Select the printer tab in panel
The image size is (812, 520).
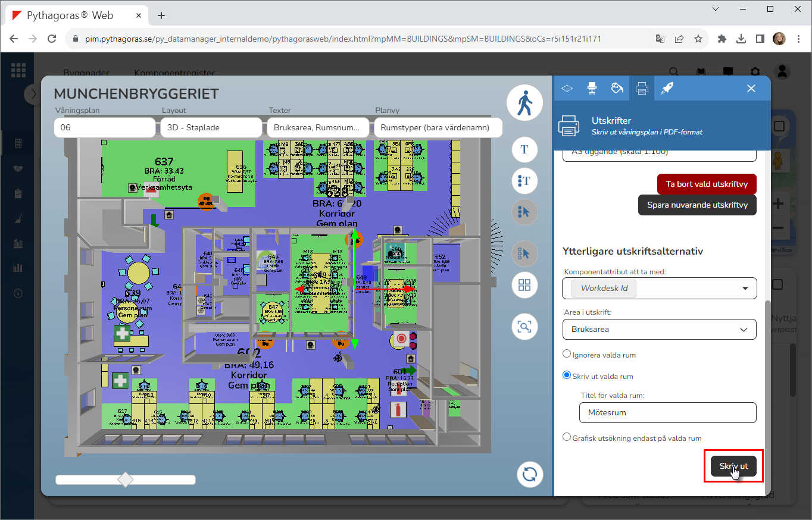coord(642,89)
